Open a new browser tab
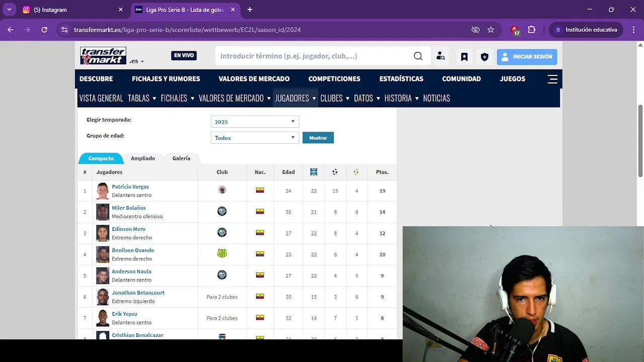This screenshot has width=644, height=362. point(250,10)
